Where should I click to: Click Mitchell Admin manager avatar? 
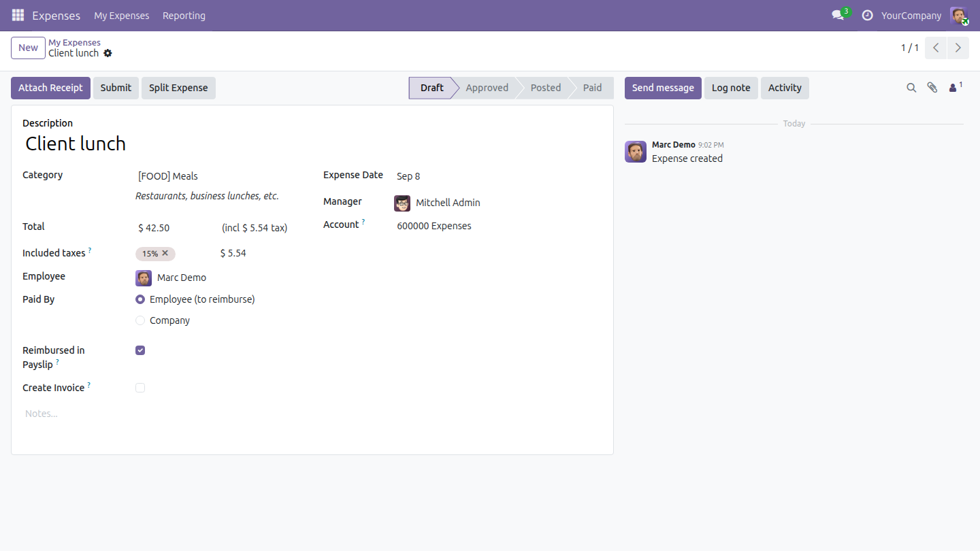pyautogui.click(x=402, y=203)
